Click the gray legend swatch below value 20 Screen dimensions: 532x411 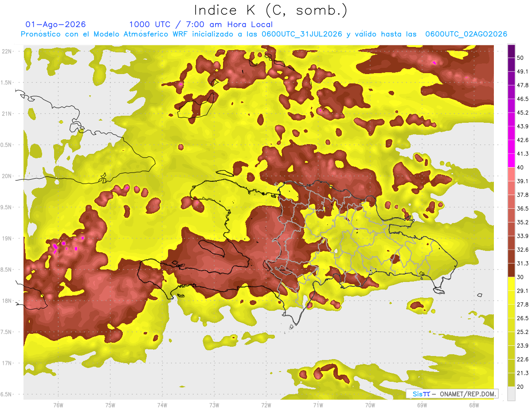(x=511, y=394)
